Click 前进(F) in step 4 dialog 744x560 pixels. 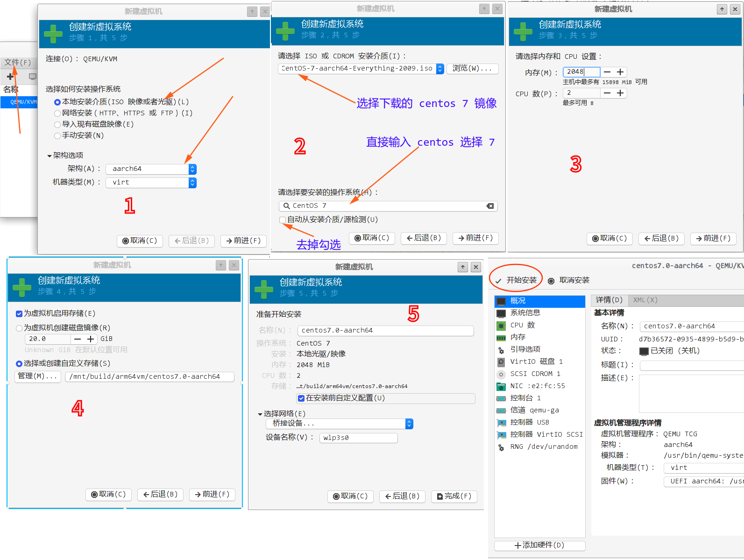(212, 494)
